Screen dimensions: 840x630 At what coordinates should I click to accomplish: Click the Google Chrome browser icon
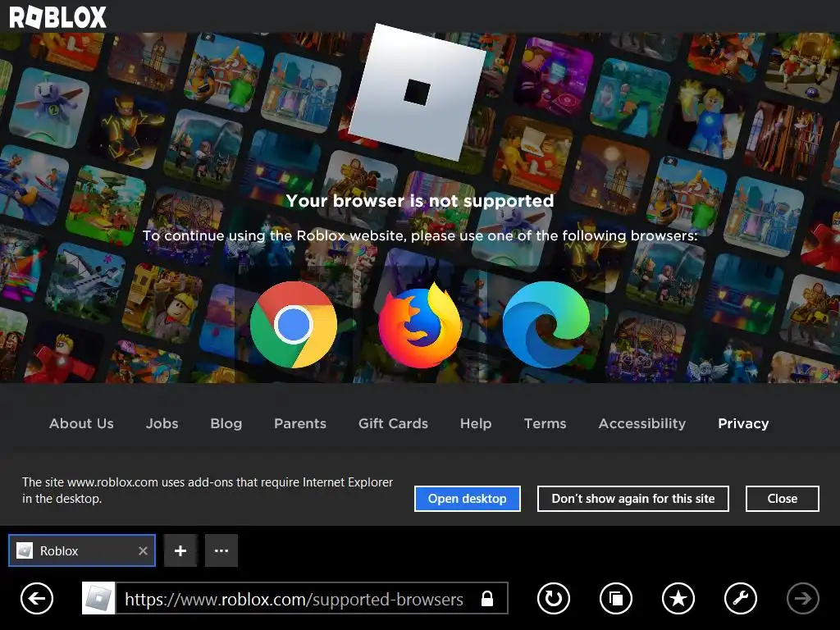click(294, 325)
